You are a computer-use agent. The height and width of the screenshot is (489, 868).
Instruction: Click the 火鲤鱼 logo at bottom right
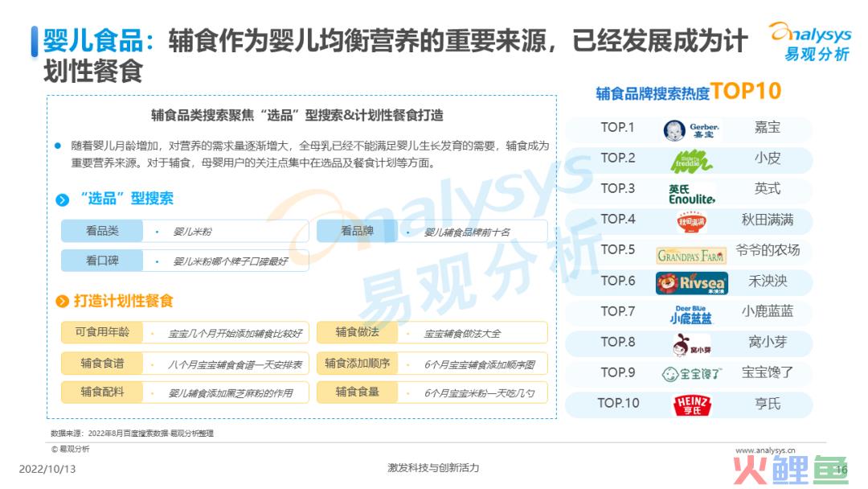[792, 471]
